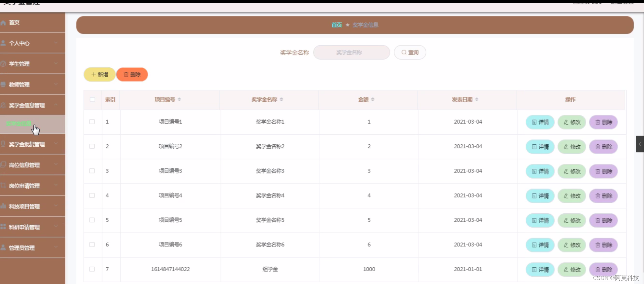644x284 pixels.
Task: Select the 奖学金信息 submenu item
Action: 33,124
